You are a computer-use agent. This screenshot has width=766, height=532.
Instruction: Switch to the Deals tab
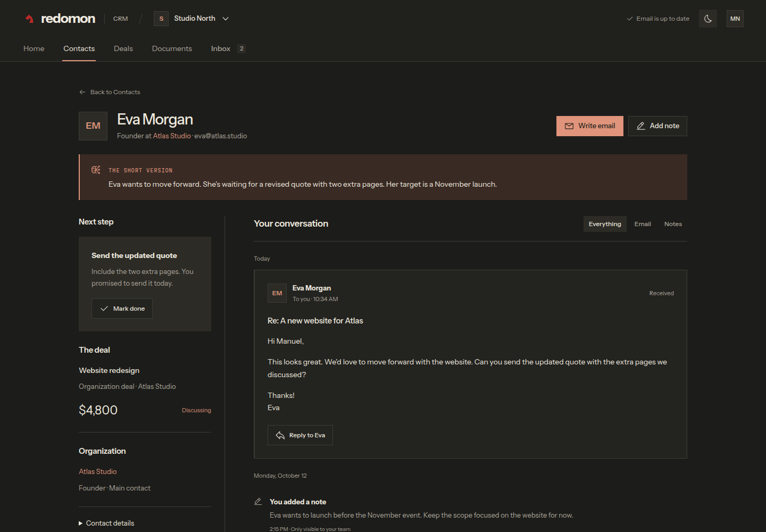pyautogui.click(x=123, y=48)
